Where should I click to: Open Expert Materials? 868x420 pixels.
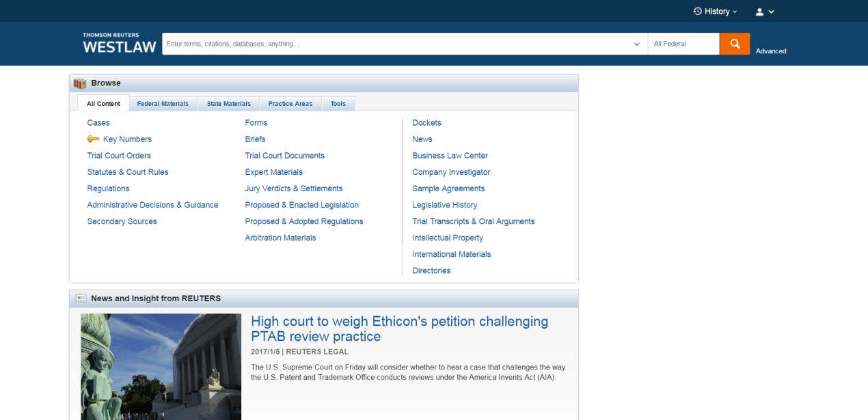[274, 172]
